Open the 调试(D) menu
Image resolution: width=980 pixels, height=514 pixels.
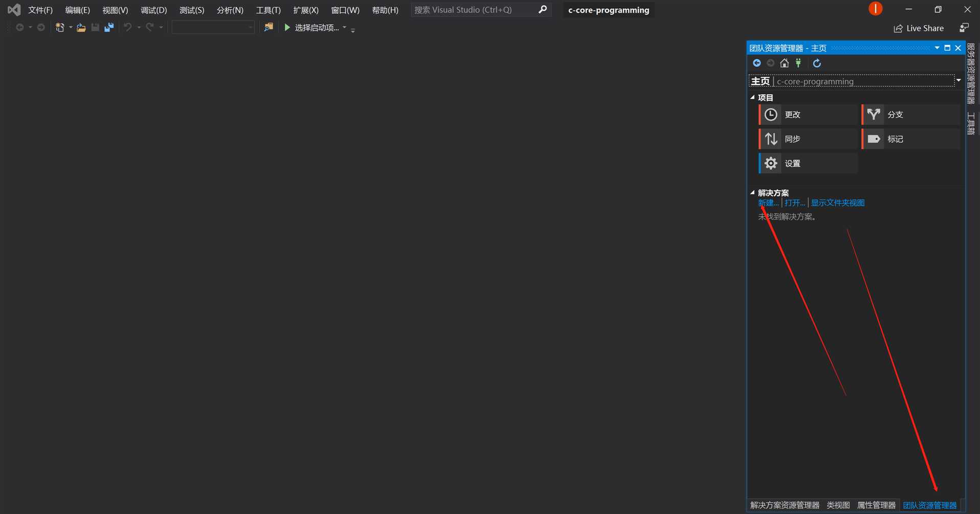point(153,10)
